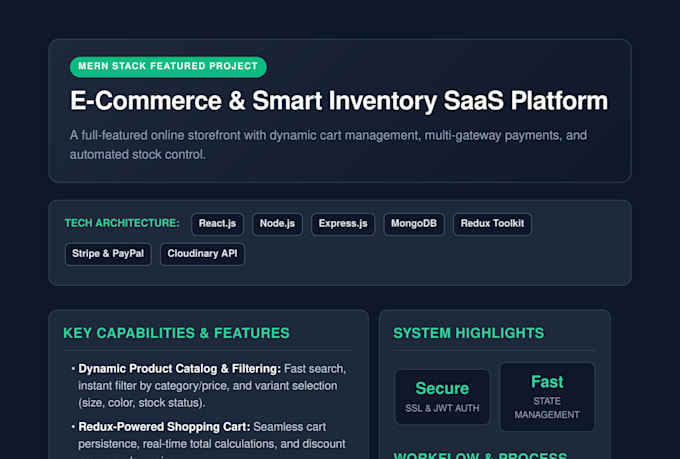Click the System Highlights heading
This screenshot has width=680, height=459.
tap(468, 333)
